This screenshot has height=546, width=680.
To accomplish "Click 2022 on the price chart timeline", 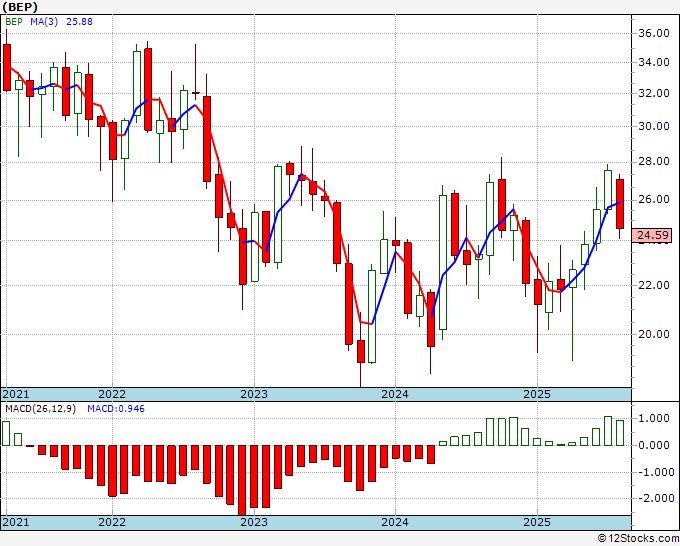I will tap(112, 394).
